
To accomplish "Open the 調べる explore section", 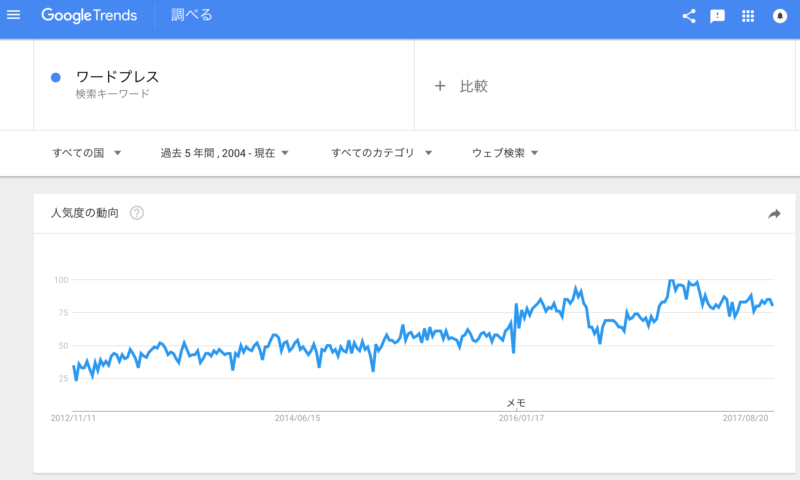I will (191, 15).
